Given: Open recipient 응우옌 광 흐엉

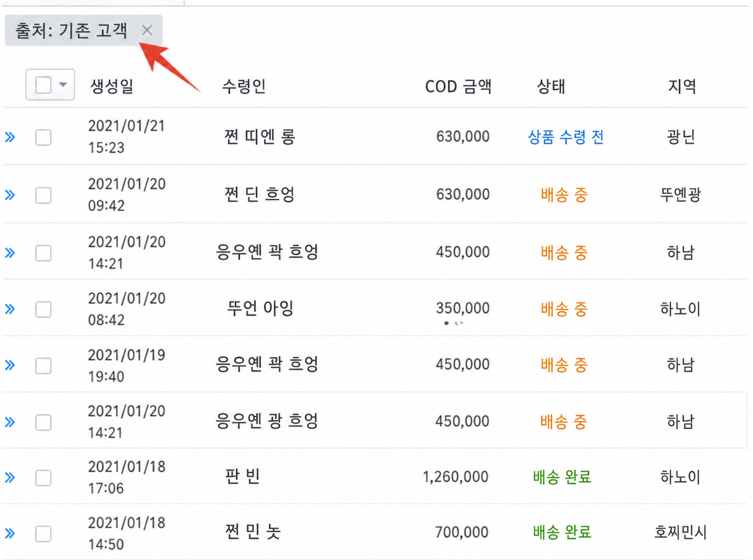Looking at the screenshot, I should 267,420.
